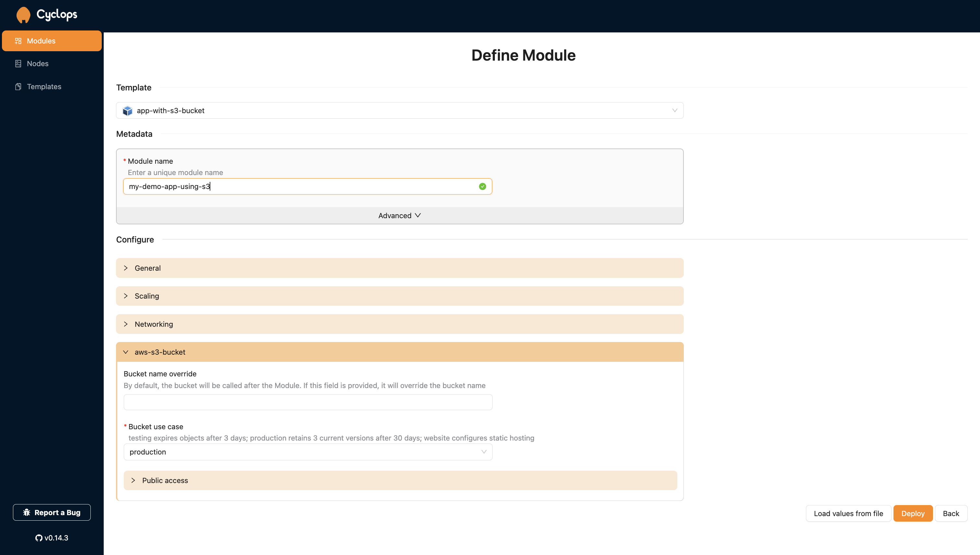
Task: Click the Templates sidebar icon
Action: [17, 86]
